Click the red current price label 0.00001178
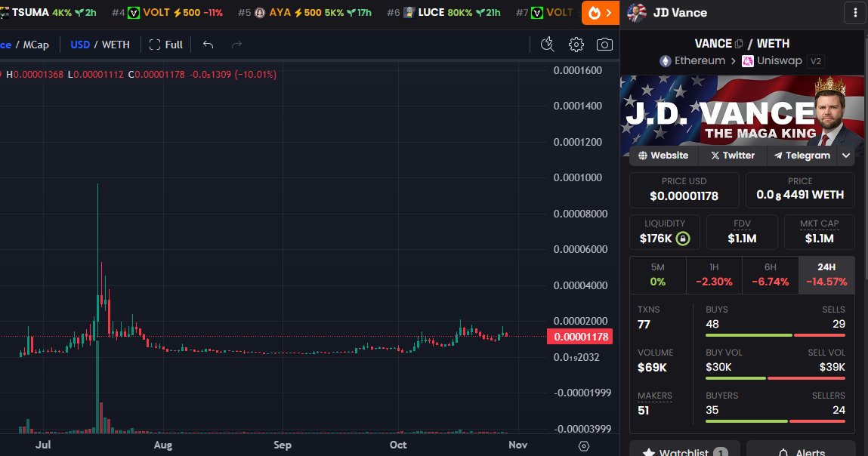868x456 pixels. (x=580, y=337)
